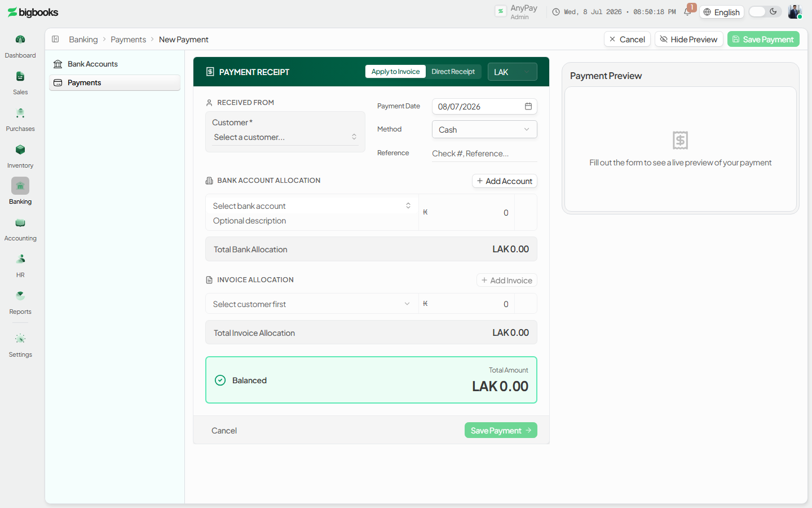This screenshot has height=508, width=812.
Task: Click the bank allocation amount field
Action: pyautogui.click(x=467, y=212)
